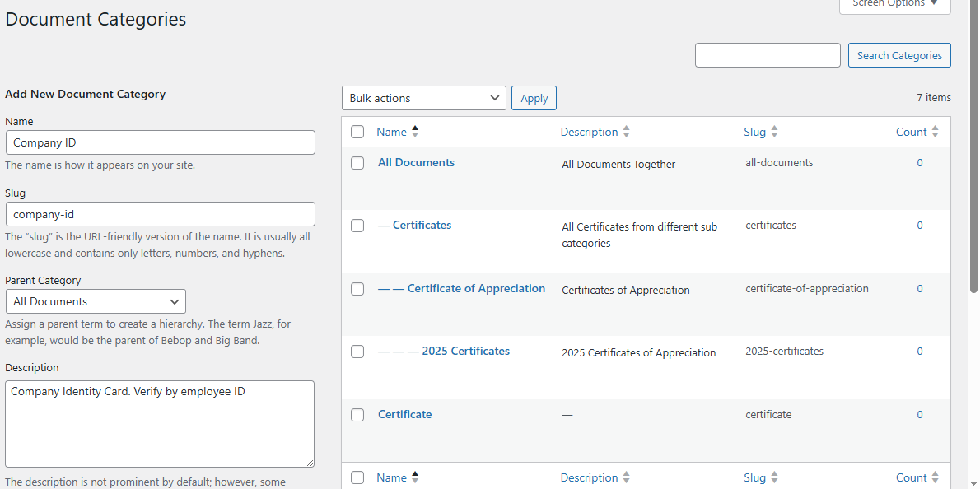Click the count link for 2025 Certificates
The width and height of the screenshot is (980, 489).
[920, 352]
